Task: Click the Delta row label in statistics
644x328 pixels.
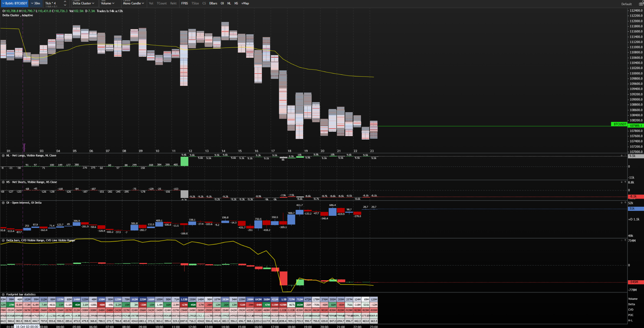Action: coord(631,304)
